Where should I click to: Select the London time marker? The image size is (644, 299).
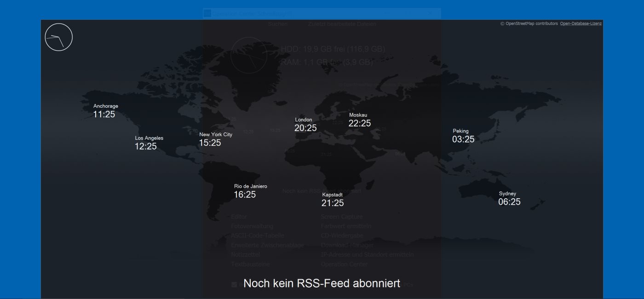(x=305, y=125)
